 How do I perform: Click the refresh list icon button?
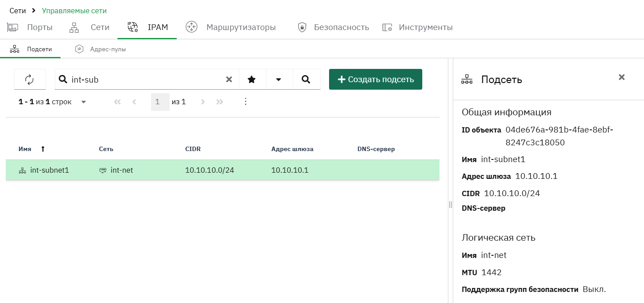(x=30, y=80)
